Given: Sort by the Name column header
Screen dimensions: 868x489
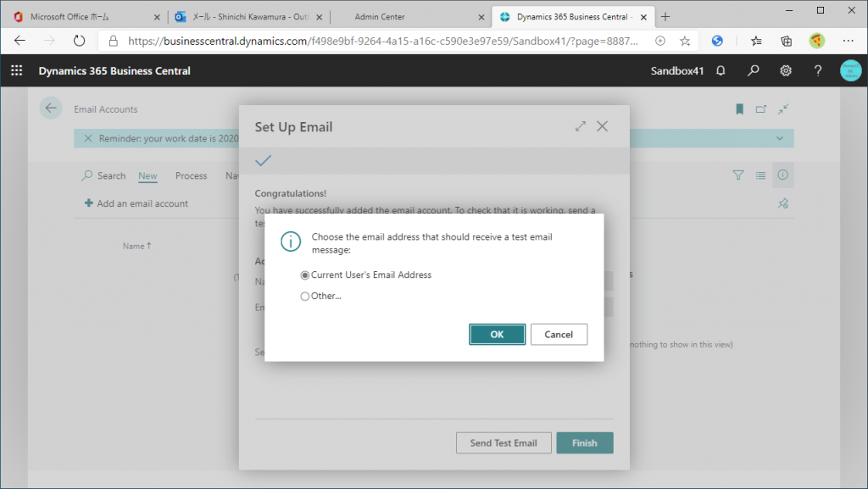Looking at the screenshot, I should tap(136, 246).
